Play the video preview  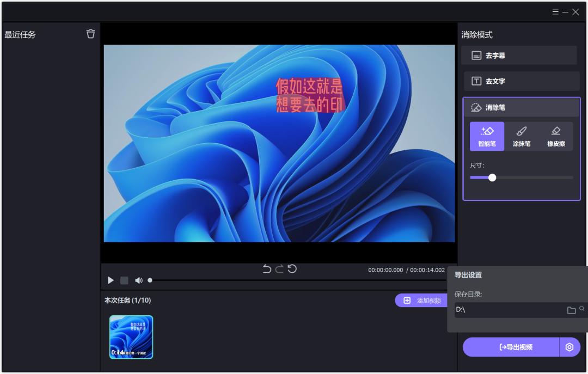click(x=111, y=280)
